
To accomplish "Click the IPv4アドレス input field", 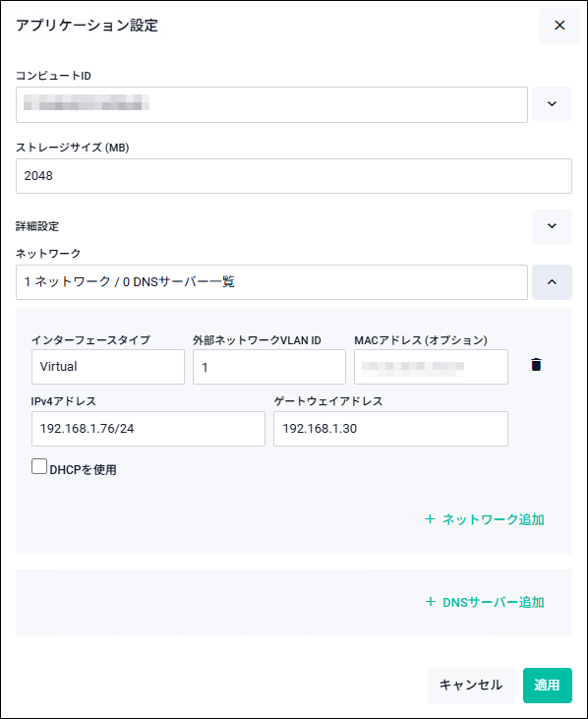I will tap(148, 429).
